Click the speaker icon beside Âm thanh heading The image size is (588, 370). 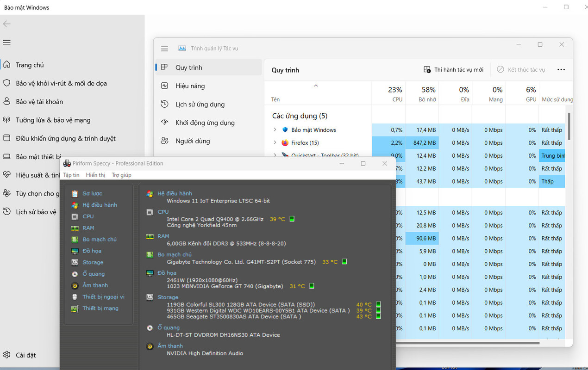tap(150, 346)
